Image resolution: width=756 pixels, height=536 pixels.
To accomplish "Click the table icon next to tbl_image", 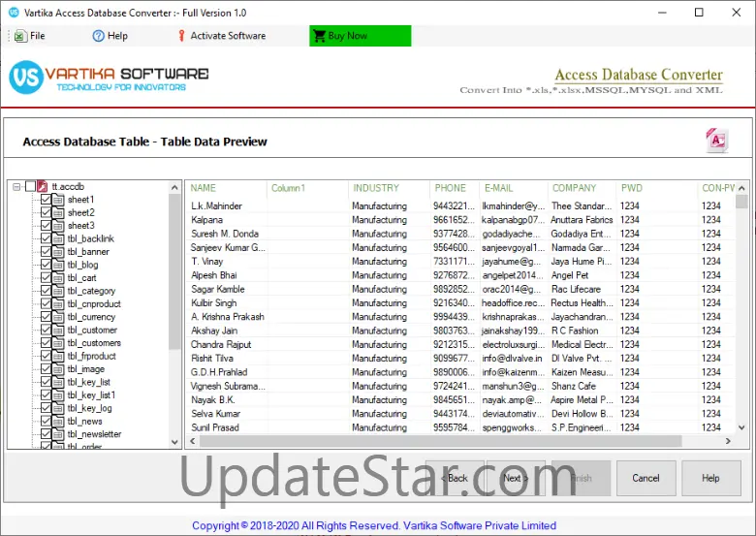I will [x=58, y=369].
